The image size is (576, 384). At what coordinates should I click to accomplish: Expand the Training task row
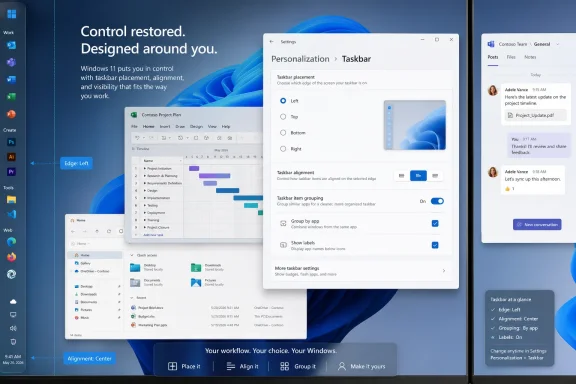pos(145,220)
